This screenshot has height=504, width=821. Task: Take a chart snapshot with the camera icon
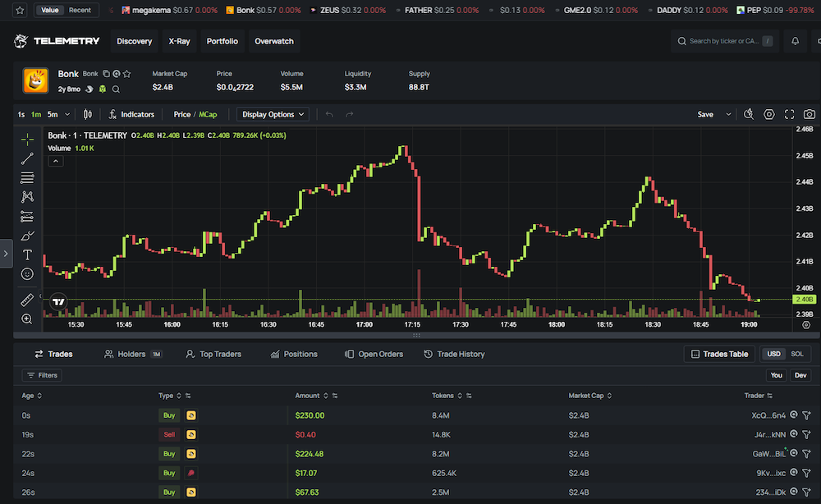(809, 114)
